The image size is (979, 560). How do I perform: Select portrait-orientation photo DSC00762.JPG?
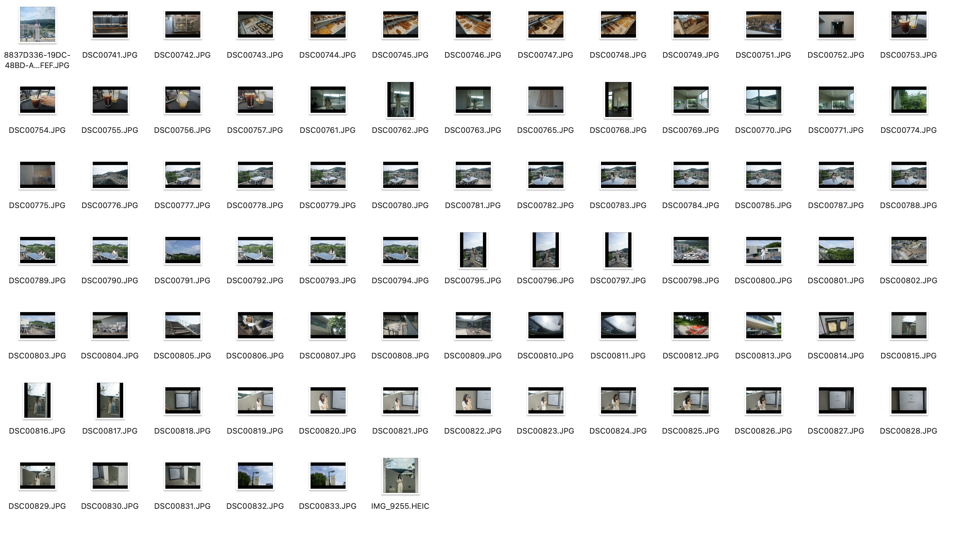[400, 99]
